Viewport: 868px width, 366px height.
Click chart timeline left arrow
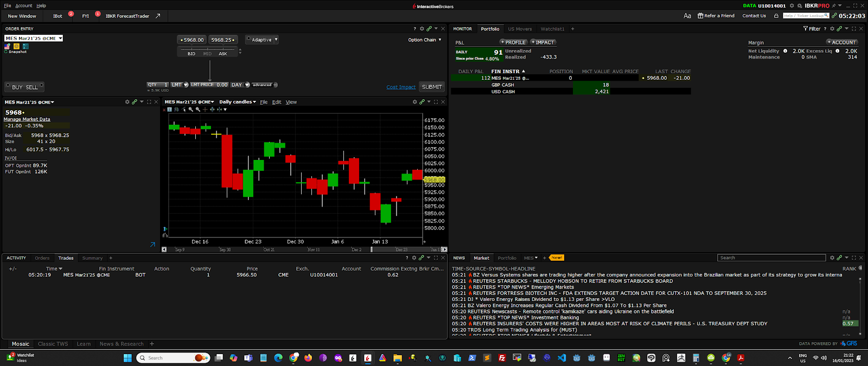click(x=164, y=249)
